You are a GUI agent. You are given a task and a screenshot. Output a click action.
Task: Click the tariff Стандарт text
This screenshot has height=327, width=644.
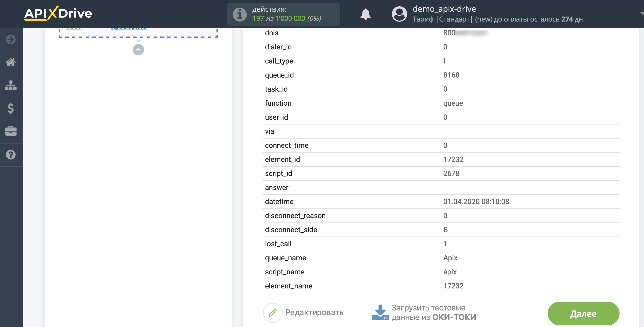click(x=454, y=19)
